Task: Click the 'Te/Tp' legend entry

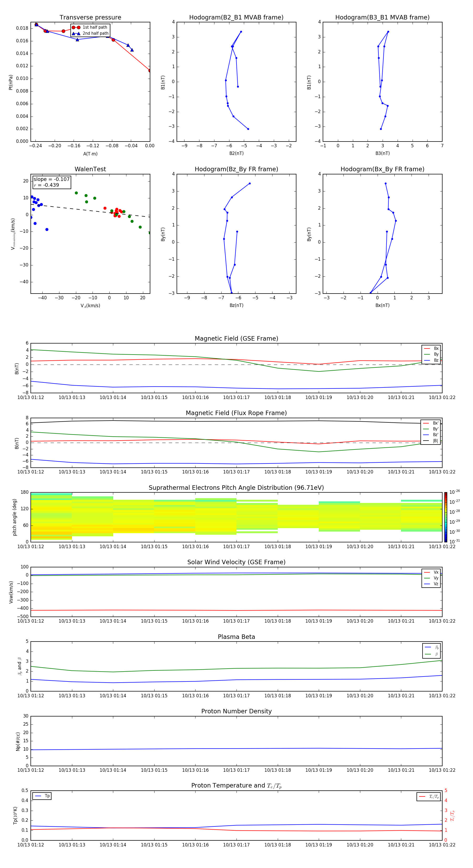Action: tap(429, 797)
